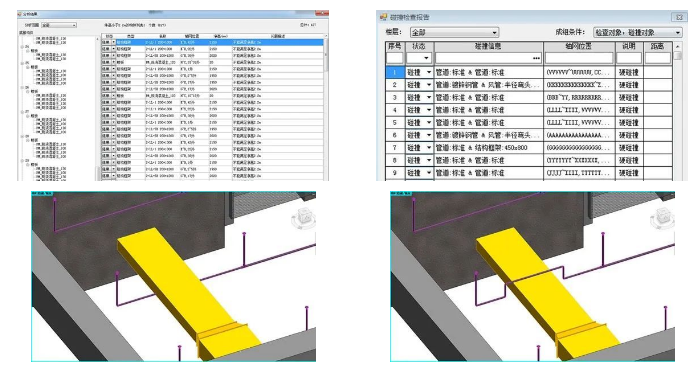Open the 状态 dropdown in row 8
Screen dimensions: 691x371
428,160
